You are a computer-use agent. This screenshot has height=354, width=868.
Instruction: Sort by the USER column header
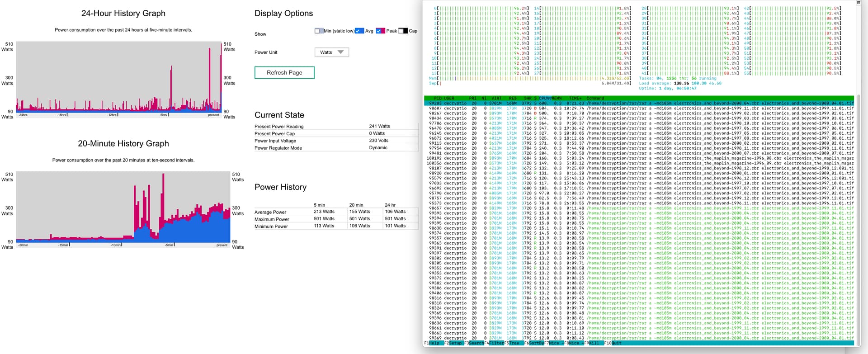(x=449, y=98)
